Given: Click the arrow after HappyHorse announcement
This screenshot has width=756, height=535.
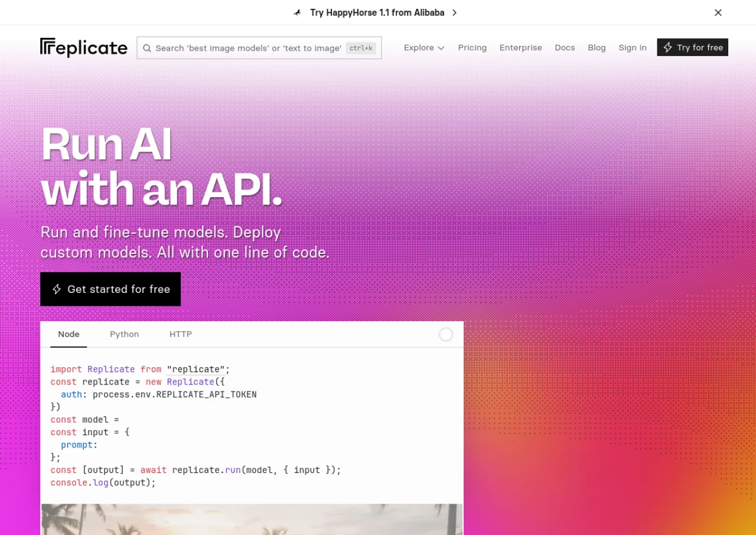Looking at the screenshot, I should pyautogui.click(x=454, y=12).
